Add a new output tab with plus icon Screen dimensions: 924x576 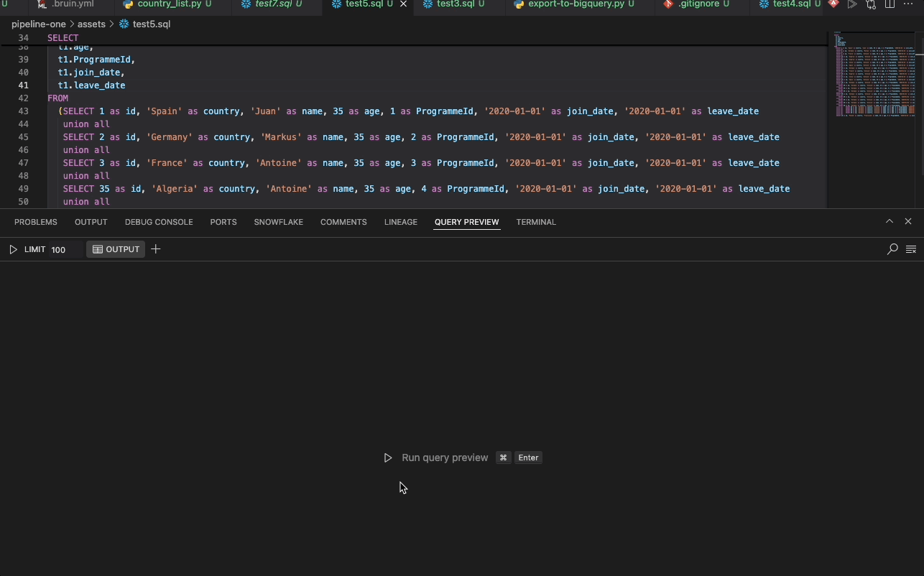[x=156, y=249]
